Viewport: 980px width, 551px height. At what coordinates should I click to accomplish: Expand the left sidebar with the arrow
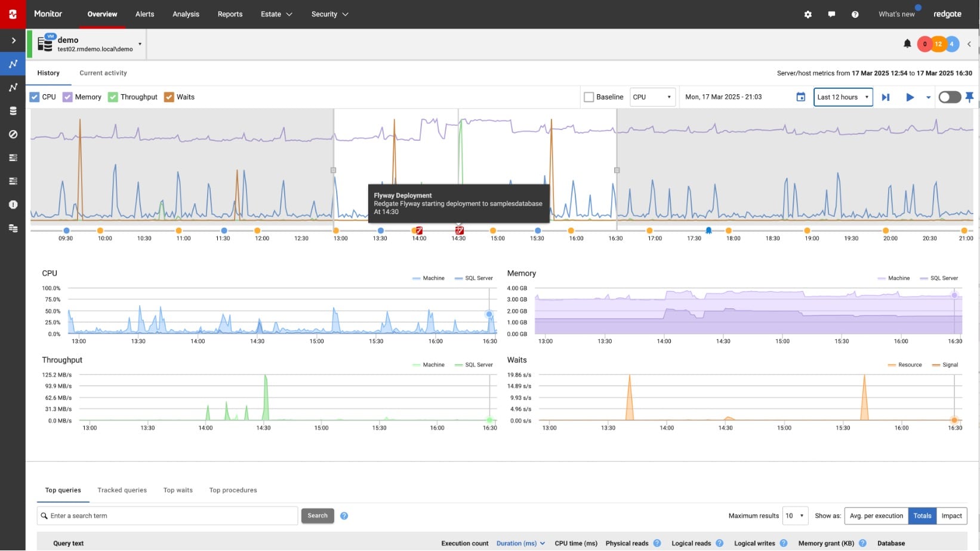13,41
